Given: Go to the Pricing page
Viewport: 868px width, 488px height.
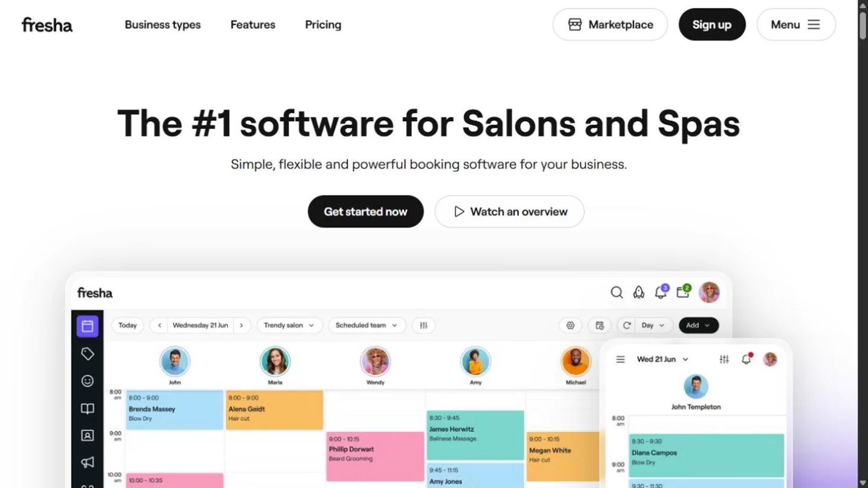Looking at the screenshot, I should (x=323, y=25).
